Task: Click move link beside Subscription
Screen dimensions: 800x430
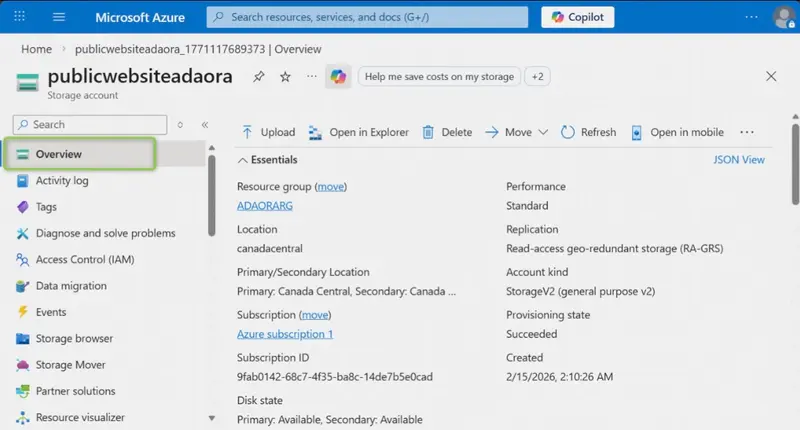Action: click(315, 315)
